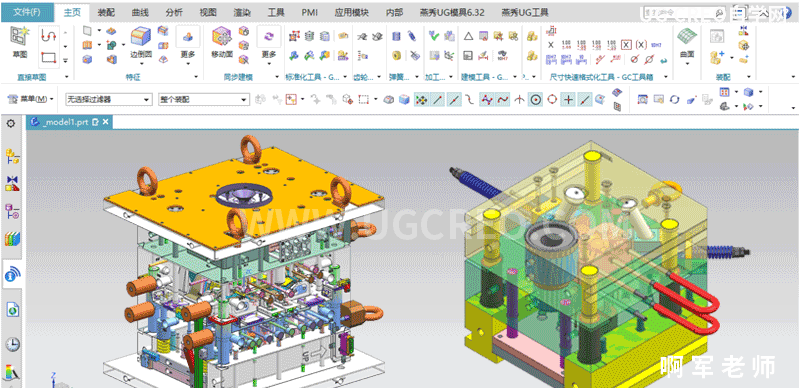Select the 移动面 move face tool
This screenshot has height=388, width=800.
[x=222, y=43]
